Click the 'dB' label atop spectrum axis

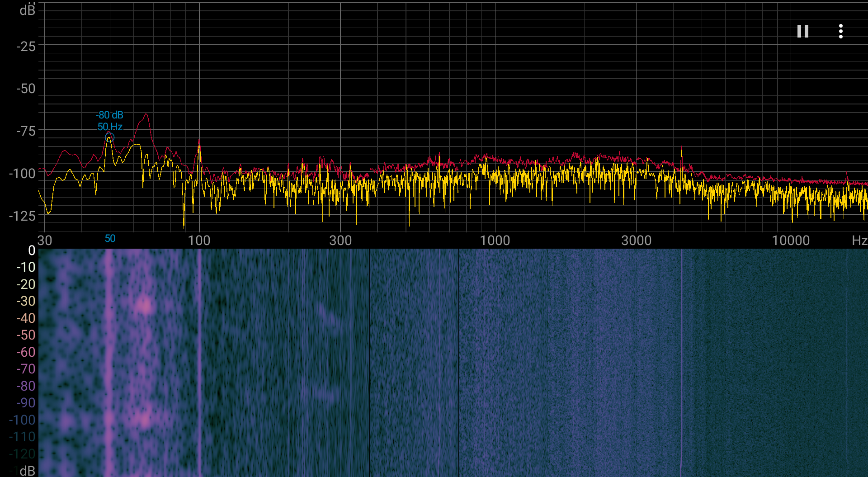[x=27, y=9]
